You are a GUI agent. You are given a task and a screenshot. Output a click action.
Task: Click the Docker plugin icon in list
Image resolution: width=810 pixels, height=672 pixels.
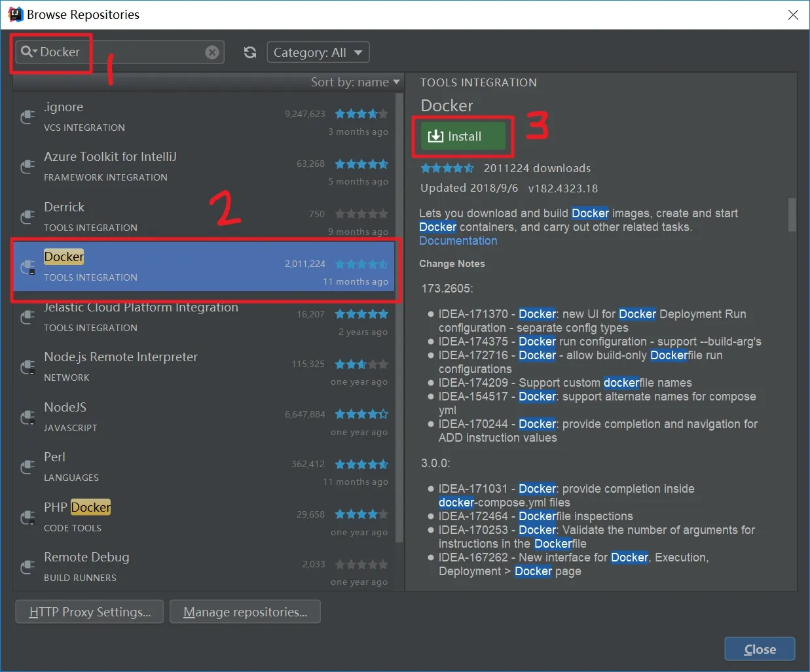pos(28,266)
